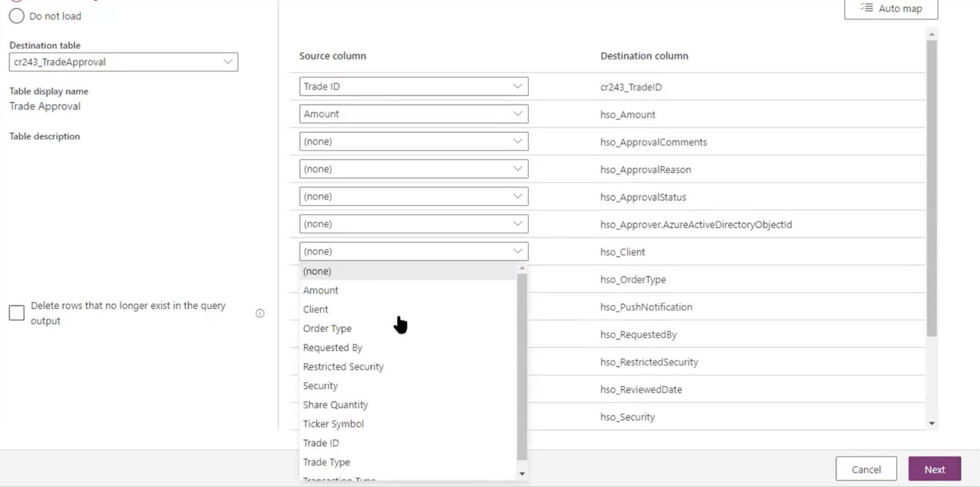Screen dimensions: 980x487
Task: Click the Next button
Action: point(934,468)
